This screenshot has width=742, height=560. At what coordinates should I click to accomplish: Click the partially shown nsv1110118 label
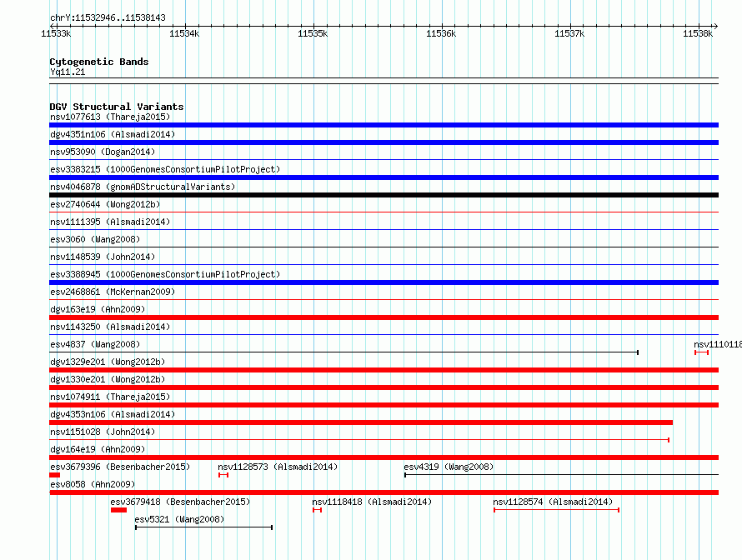coord(717,344)
